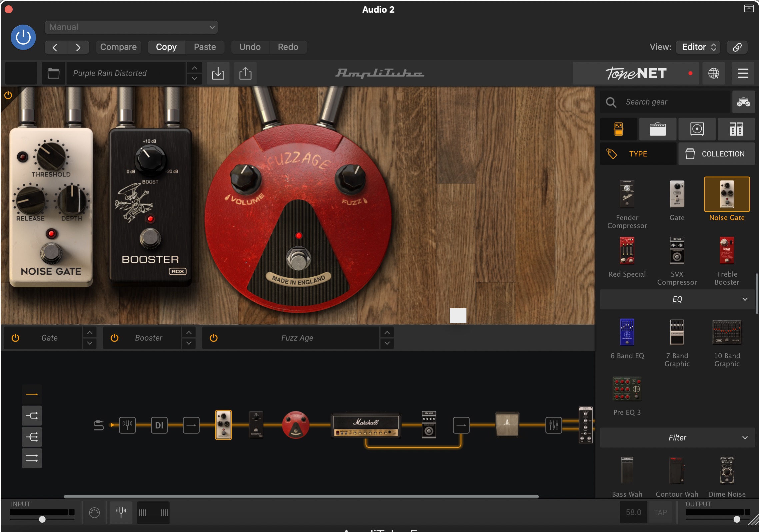Step Gate slot model up
The height and width of the screenshot is (532, 759).
[90, 333]
